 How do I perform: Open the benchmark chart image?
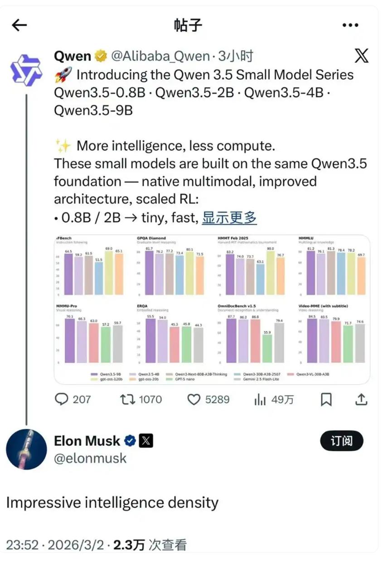pos(212,309)
